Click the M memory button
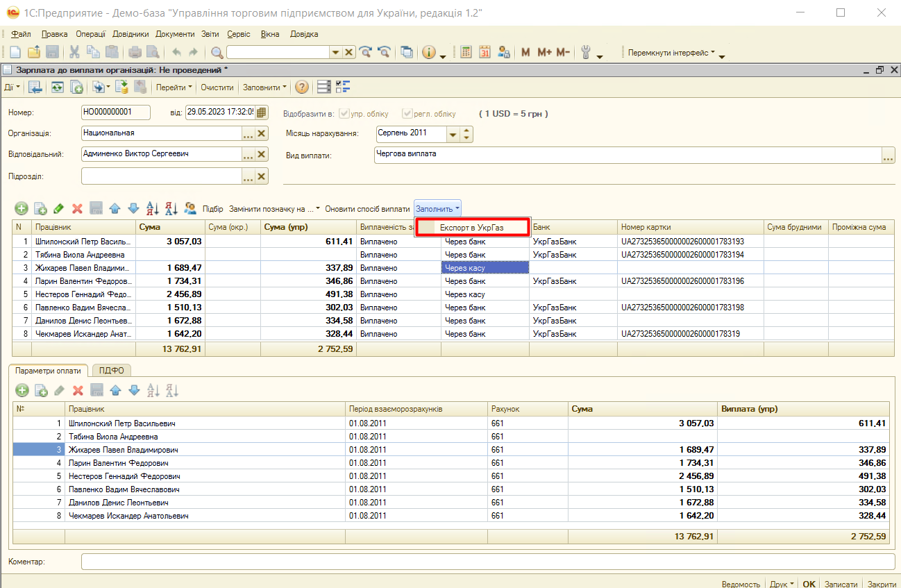Viewport: 901px width, 588px height. (525, 52)
